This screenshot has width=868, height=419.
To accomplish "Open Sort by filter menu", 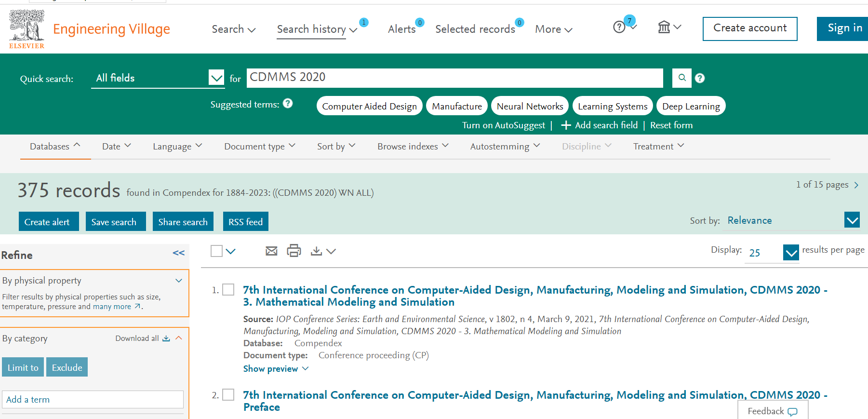I will pos(336,146).
